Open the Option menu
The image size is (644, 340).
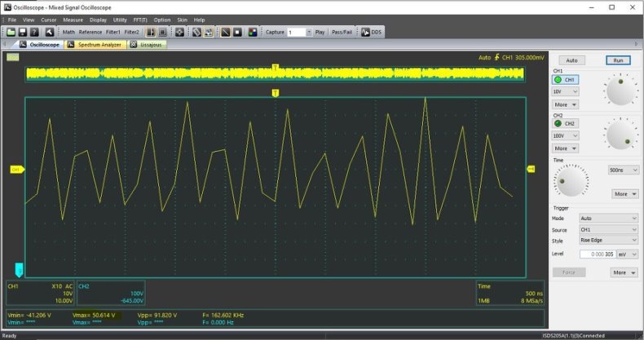(x=162, y=20)
